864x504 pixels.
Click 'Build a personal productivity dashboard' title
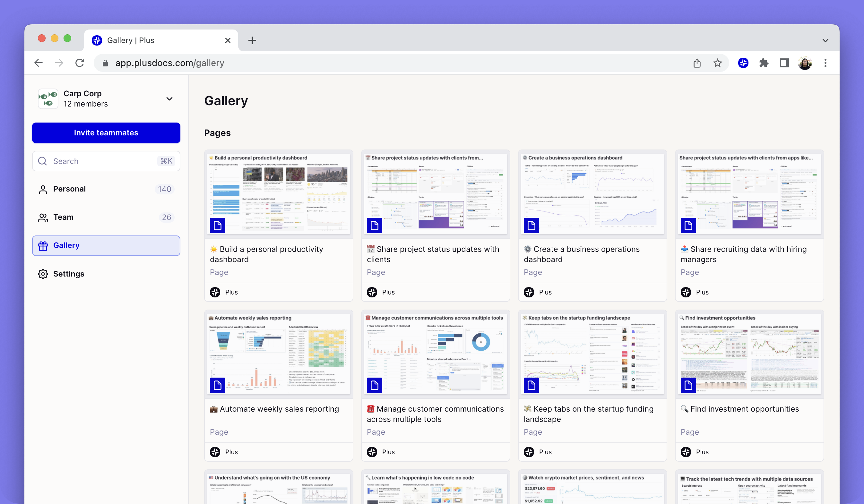[x=267, y=254]
